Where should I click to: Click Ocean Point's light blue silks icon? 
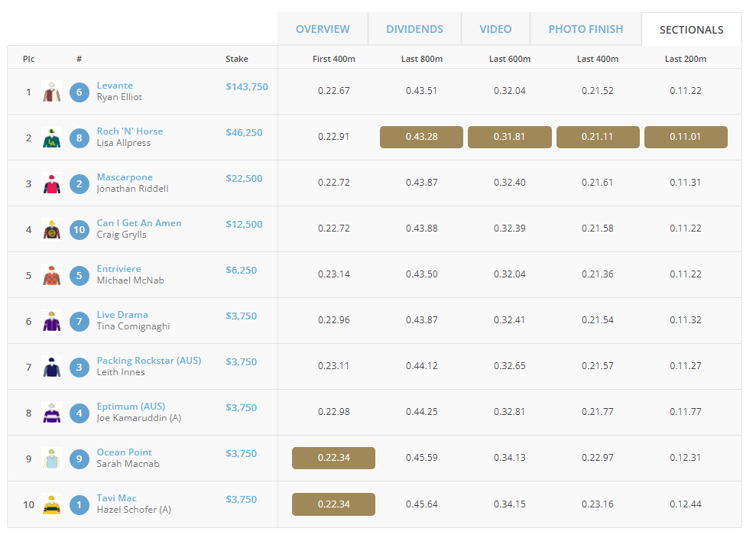click(51, 459)
